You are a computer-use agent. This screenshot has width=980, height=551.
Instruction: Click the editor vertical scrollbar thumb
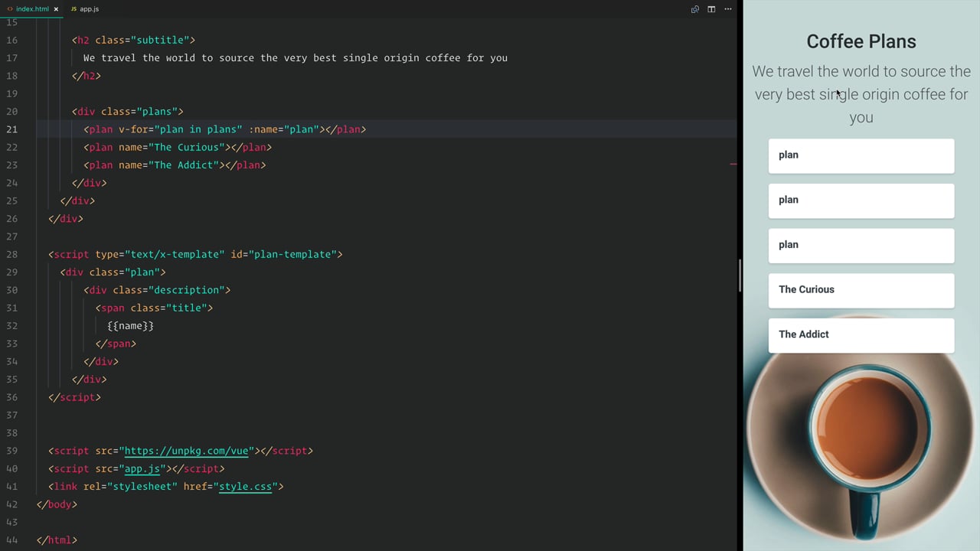740,275
